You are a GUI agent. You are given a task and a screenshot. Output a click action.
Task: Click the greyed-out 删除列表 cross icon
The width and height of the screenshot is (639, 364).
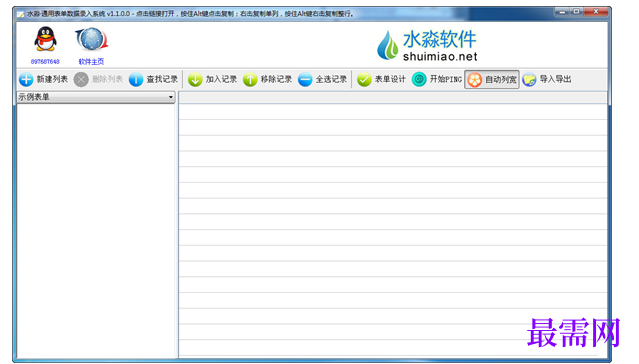pos(81,79)
